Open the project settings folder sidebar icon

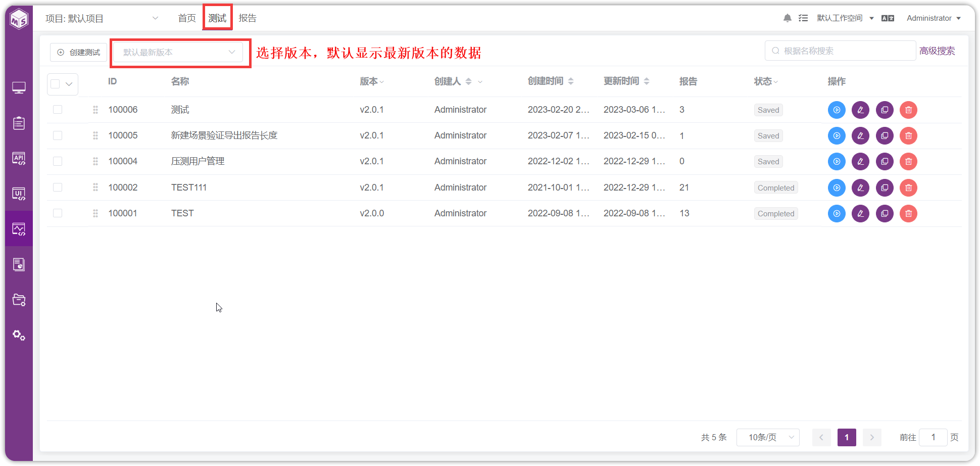pyautogui.click(x=19, y=300)
